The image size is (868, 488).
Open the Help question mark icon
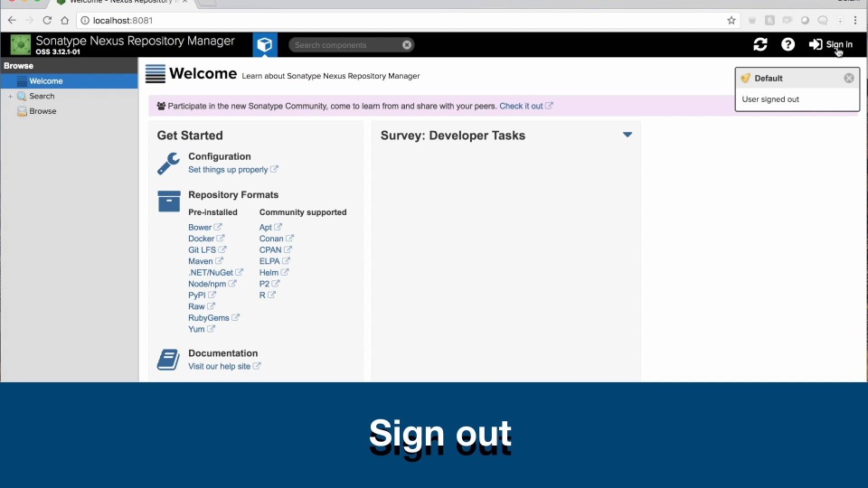[788, 44]
